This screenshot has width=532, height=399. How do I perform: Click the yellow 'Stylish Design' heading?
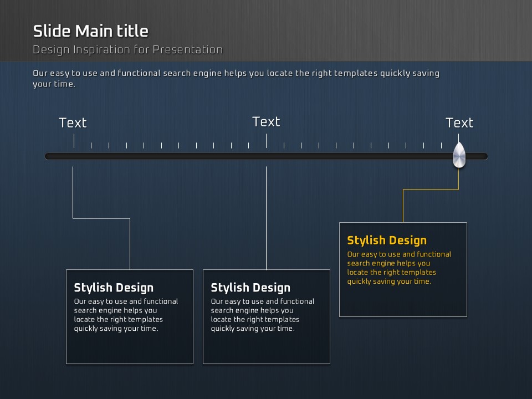(x=387, y=240)
